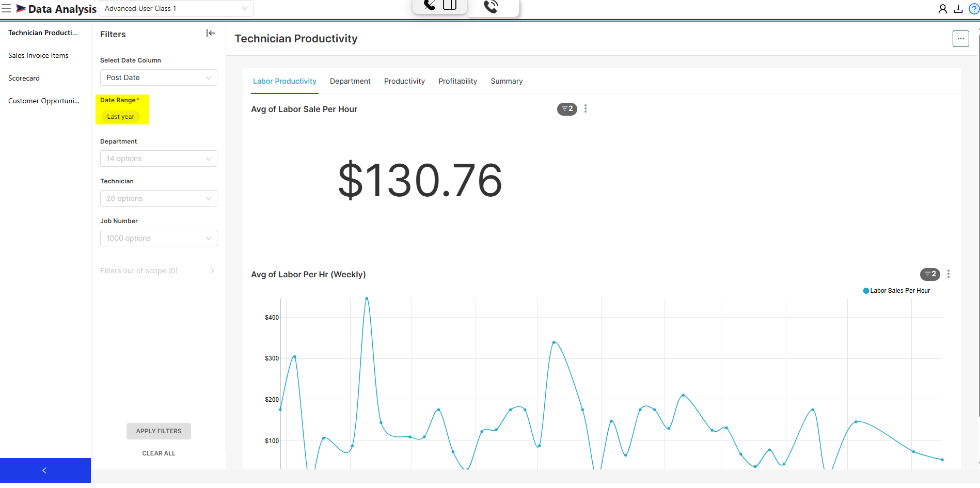Click the Date Range label
The width and height of the screenshot is (980, 488).
118,100
